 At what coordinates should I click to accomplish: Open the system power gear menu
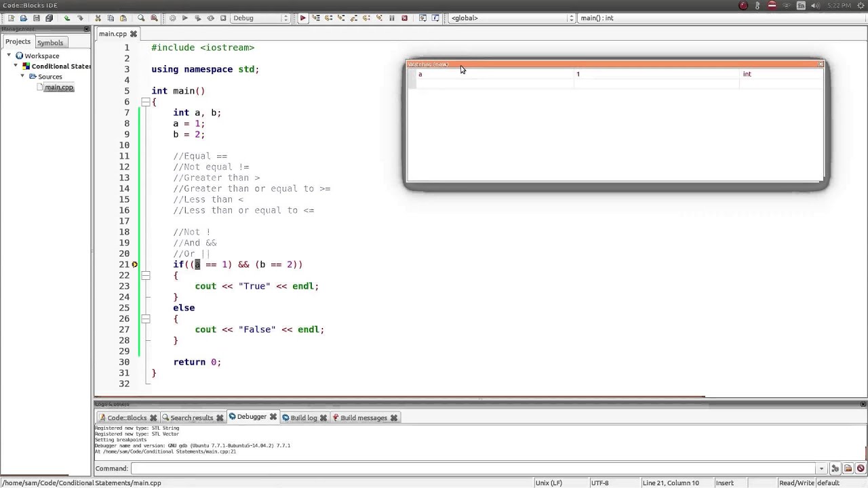[861, 5]
